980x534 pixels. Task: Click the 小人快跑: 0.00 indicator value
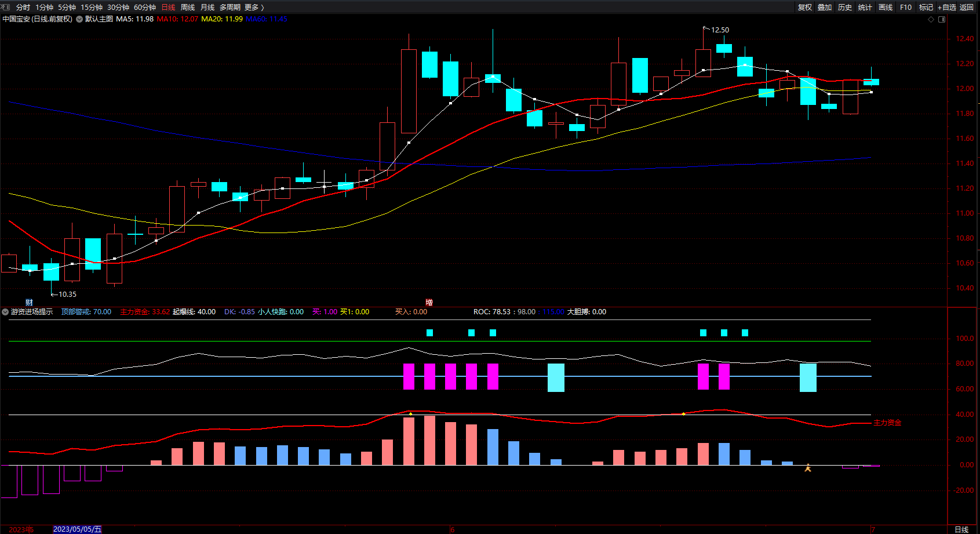point(280,312)
